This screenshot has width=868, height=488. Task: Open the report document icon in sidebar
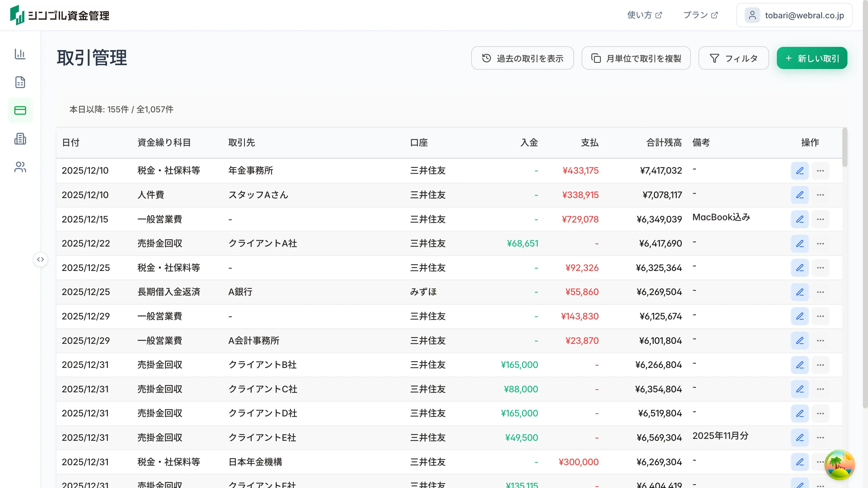[20, 82]
